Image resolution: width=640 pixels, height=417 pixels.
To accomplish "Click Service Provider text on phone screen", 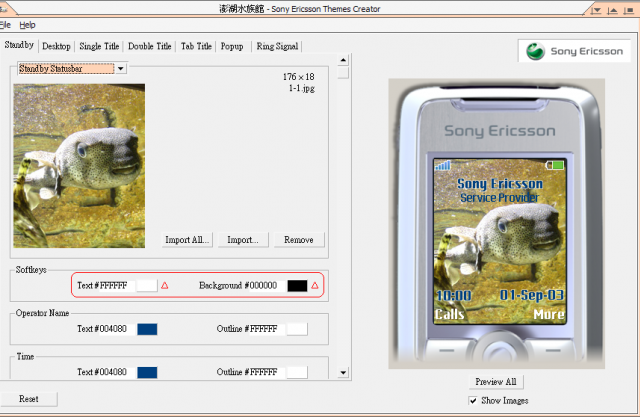I will coord(500,197).
